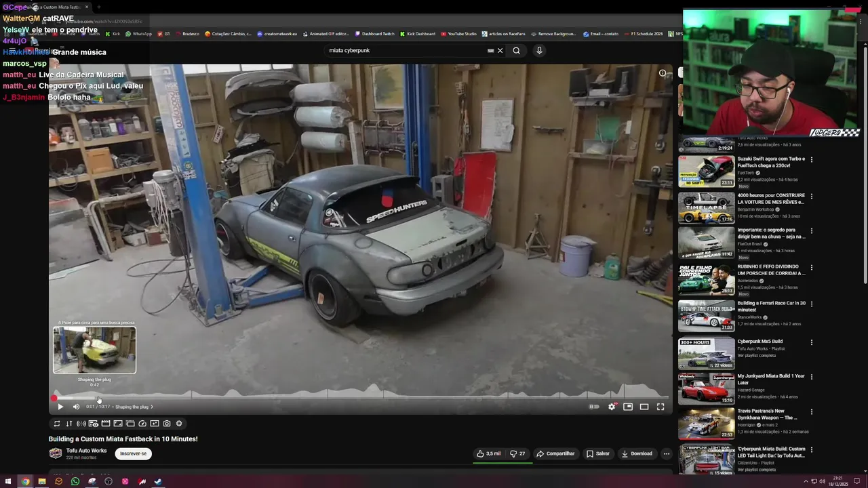The height and width of the screenshot is (488, 868).
Task: Click the sparkle screen filter icon
Action: tap(155, 424)
